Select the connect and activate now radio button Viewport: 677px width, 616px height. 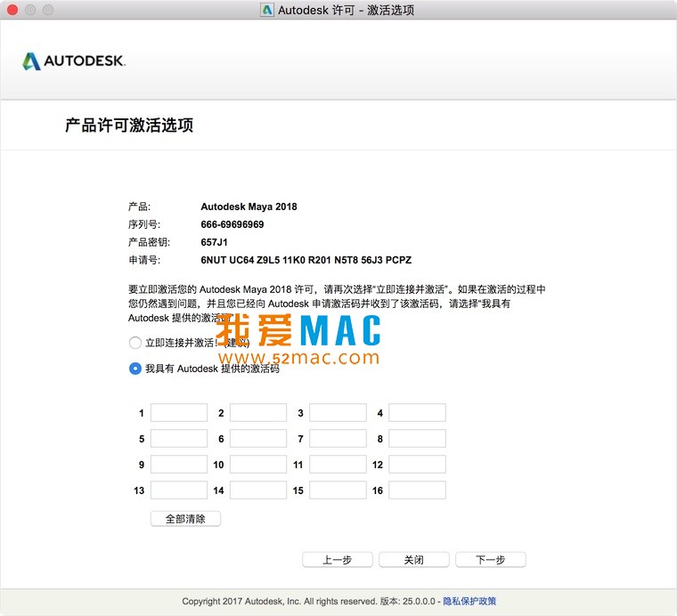[135, 343]
